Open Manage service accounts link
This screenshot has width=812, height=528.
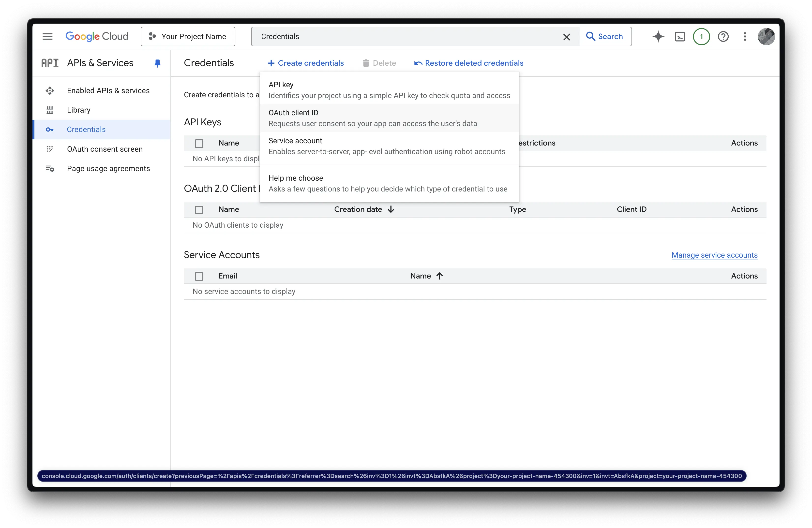(714, 255)
